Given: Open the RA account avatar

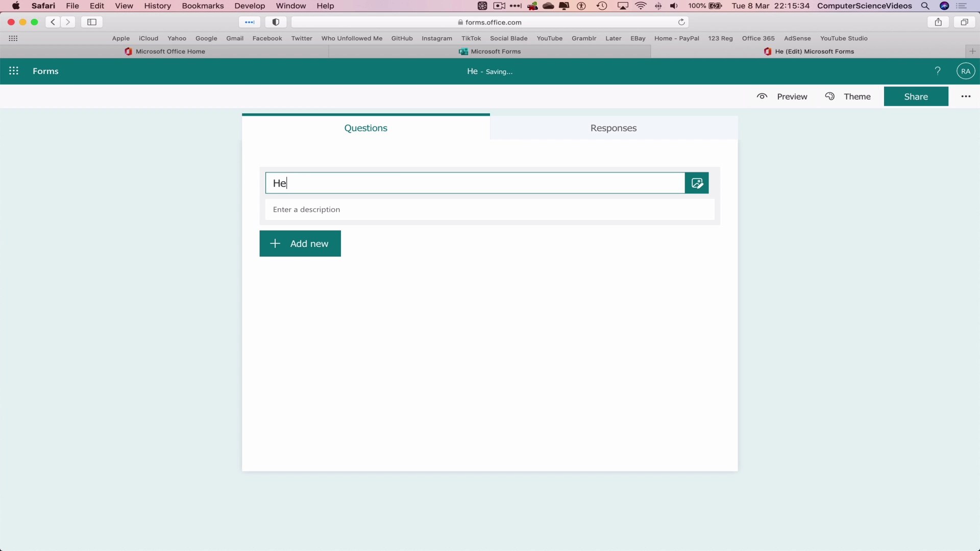Looking at the screenshot, I should point(965,71).
